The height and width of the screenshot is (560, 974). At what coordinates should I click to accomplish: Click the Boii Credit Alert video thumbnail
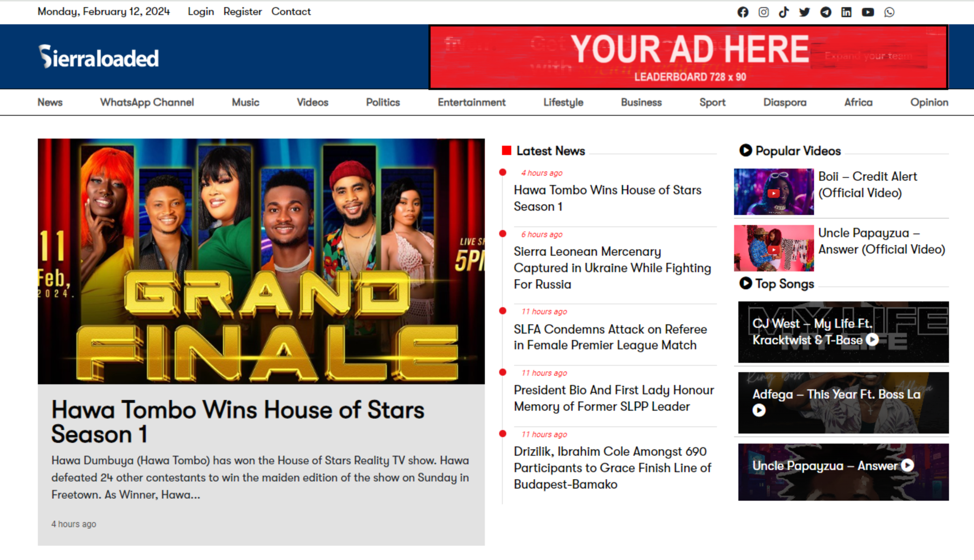point(773,191)
